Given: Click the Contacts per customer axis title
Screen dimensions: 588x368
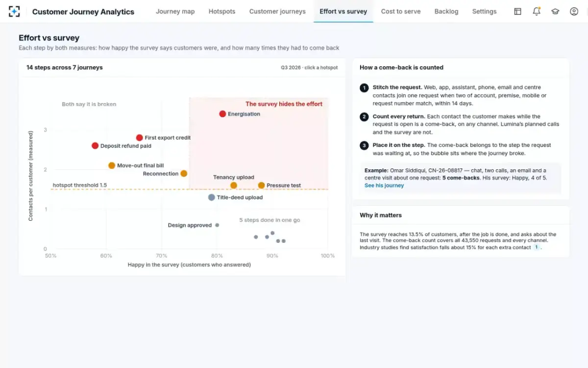Looking at the screenshot, I should (x=31, y=176).
